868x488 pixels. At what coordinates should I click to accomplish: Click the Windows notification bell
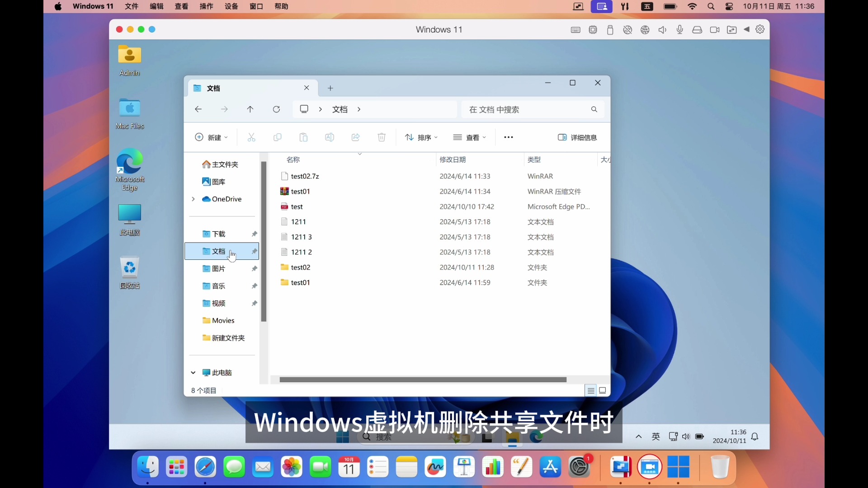pyautogui.click(x=755, y=436)
